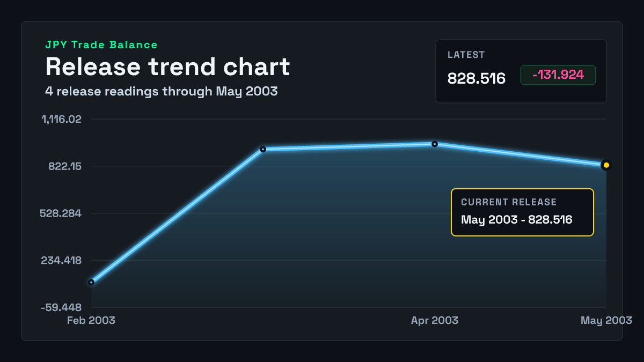Click the Feb 2003 x-axis label
The image size is (644, 362).
(x=91, y=321)
